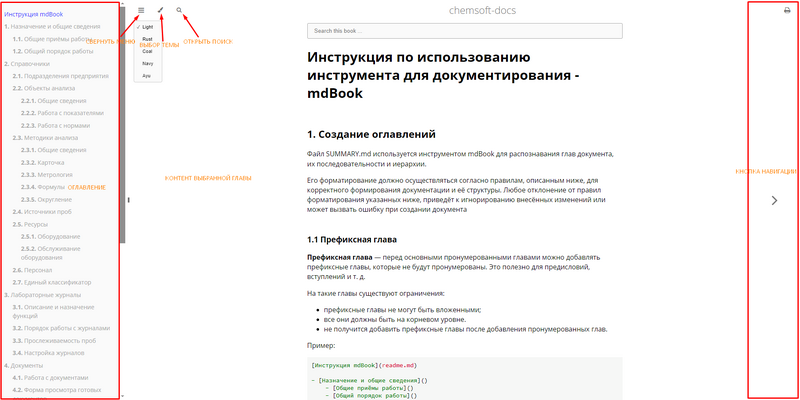The height and width of the screenshot is (400, 800).
Task: Click the chemsoft-docs book title
Action: click(x=482, y=10)
